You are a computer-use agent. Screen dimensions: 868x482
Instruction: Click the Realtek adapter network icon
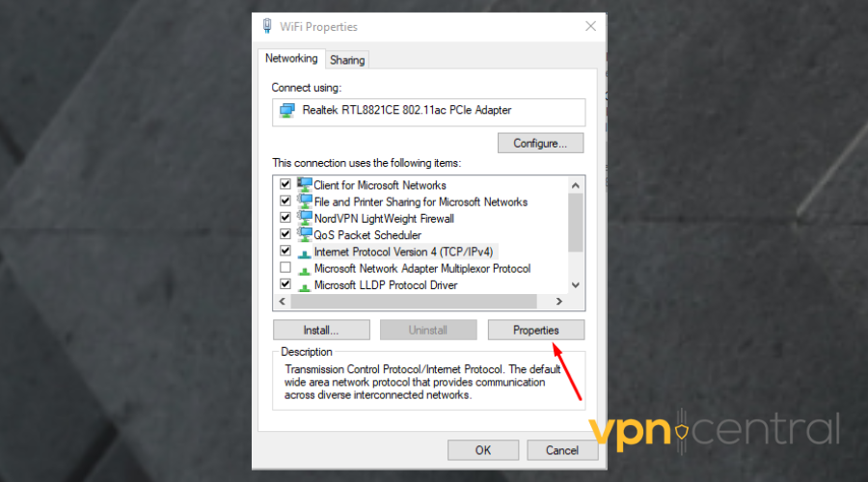(x=287, y=110)
